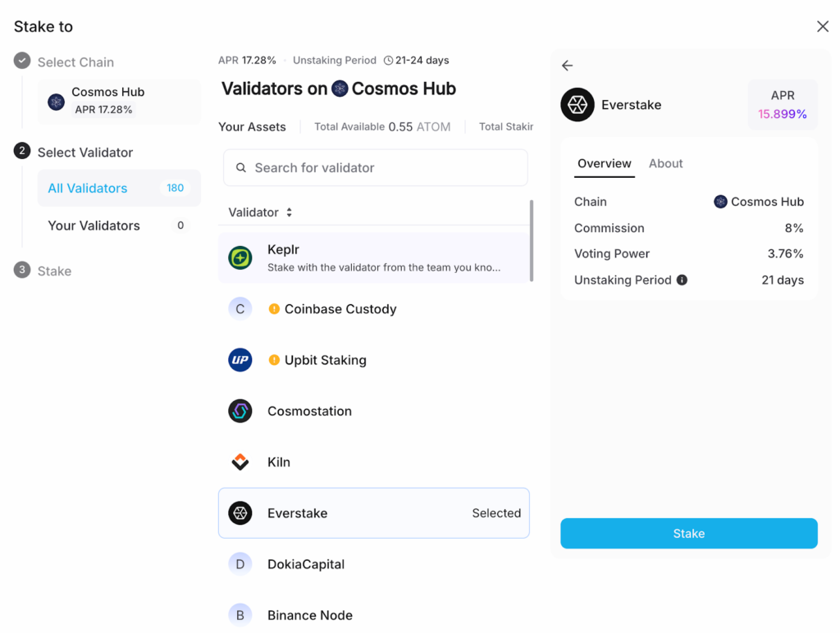This screenshot has height=633, width=840.
Task: Click the Keplr validator logo
Action: click(x=240, y=257)
